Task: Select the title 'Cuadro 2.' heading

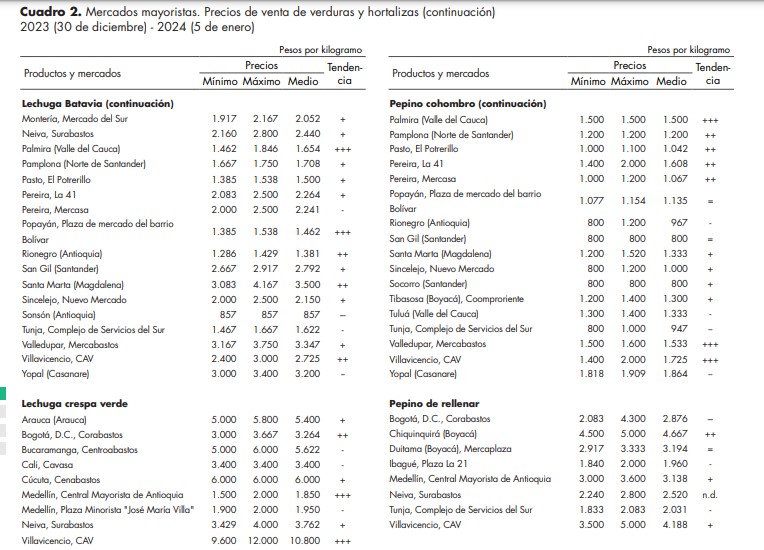Action: [51, 12]
